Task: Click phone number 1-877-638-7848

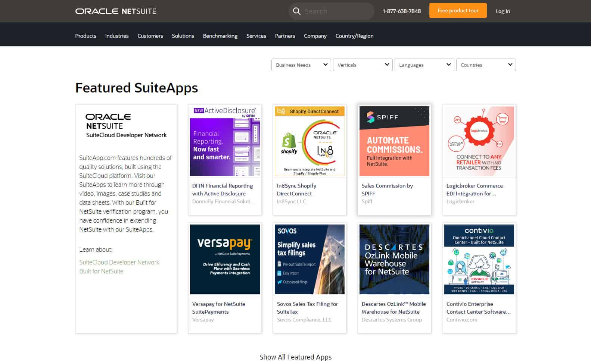Action: coord(402,11)
